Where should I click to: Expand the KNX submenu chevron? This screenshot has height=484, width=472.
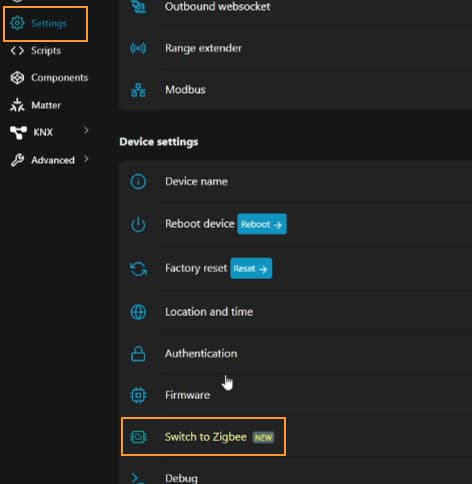(86, 130)
